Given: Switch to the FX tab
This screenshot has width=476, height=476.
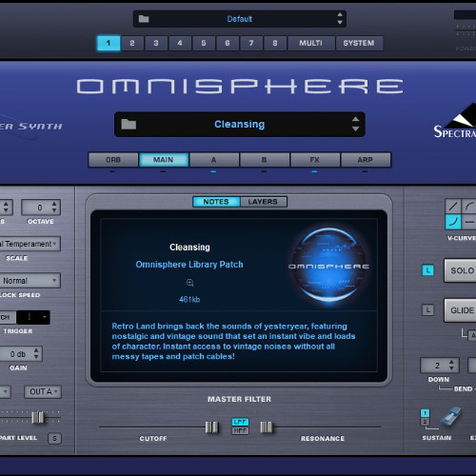Looking at the screenshot, I should click(x=314, y=160).
